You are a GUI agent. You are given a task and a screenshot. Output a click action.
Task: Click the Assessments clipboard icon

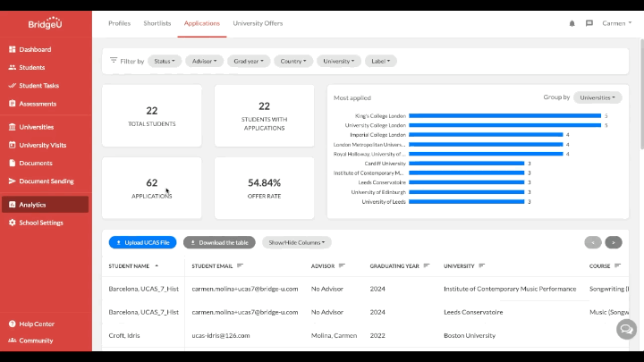tap(12, 104)
